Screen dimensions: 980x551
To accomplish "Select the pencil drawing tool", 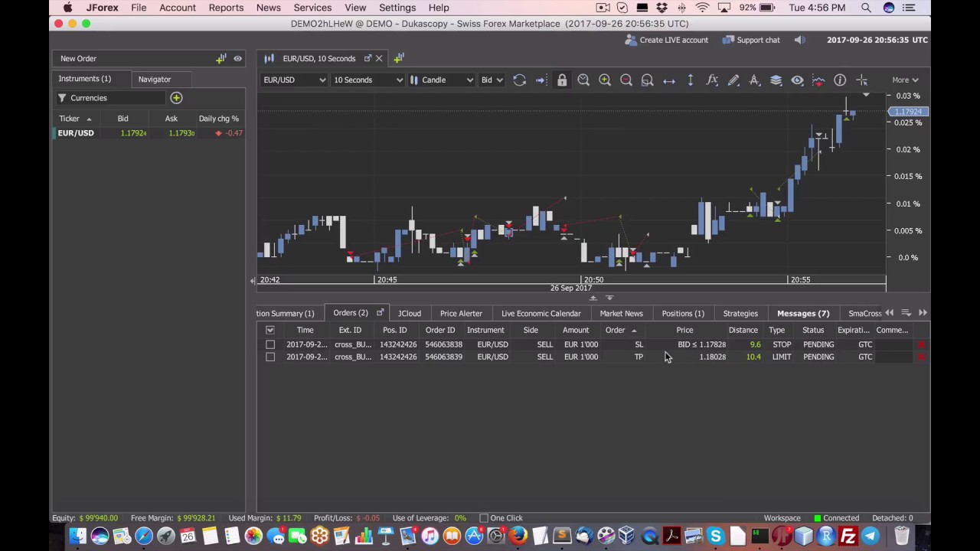I will click(x=733, y=80).
